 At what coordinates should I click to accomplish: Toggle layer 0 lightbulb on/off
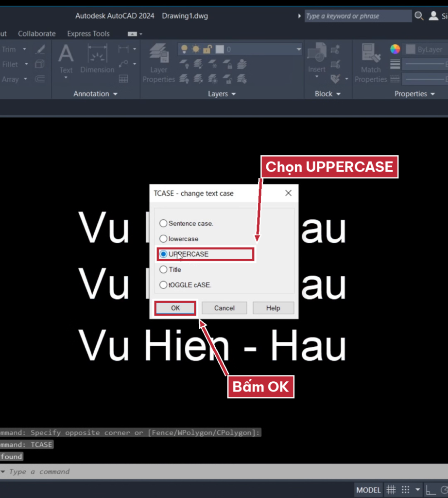pos(184,49)
